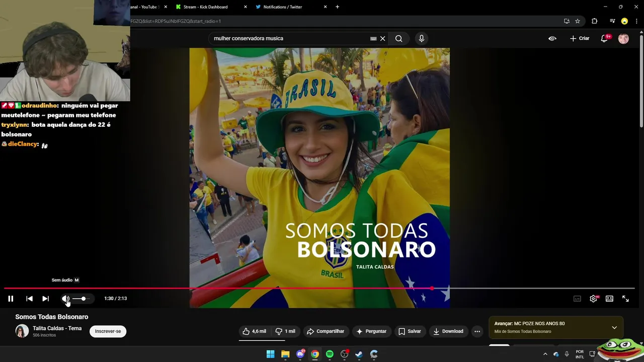The height and width of the screenshot is (362, 644).
Task: Click the install/cast icon in address bar
Action: (567, 21)
